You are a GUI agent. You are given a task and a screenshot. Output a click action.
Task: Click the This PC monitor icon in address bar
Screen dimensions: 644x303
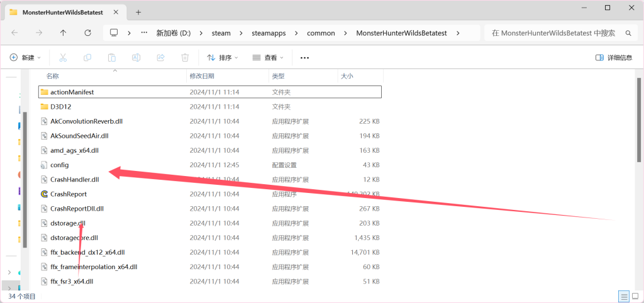click(114, 33)
